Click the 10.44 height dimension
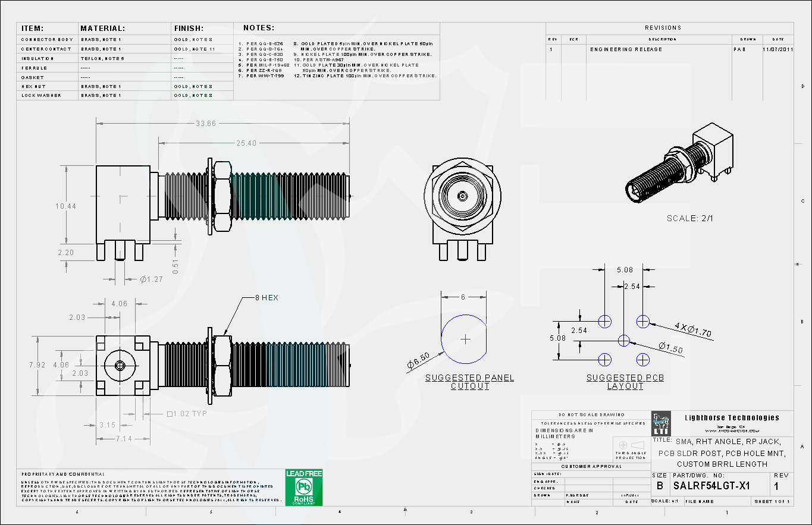The width and height of the screenshot is (812, 525). 65,206
